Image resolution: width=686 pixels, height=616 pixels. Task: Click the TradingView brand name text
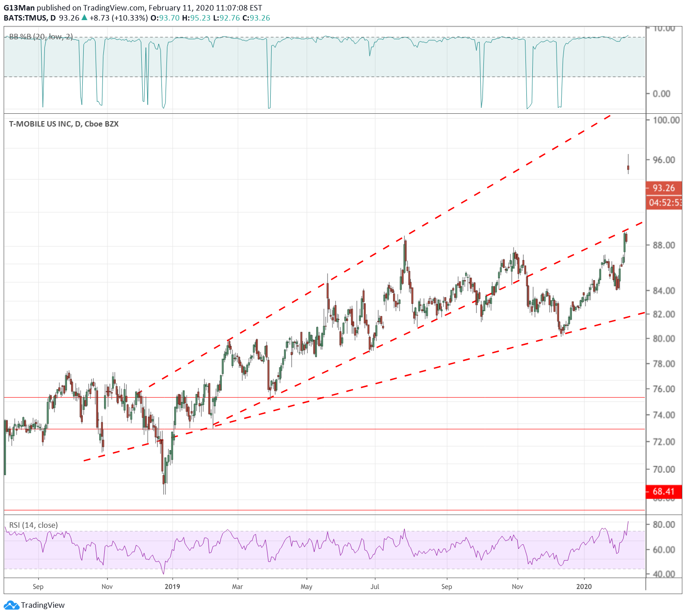pos(43,605)
